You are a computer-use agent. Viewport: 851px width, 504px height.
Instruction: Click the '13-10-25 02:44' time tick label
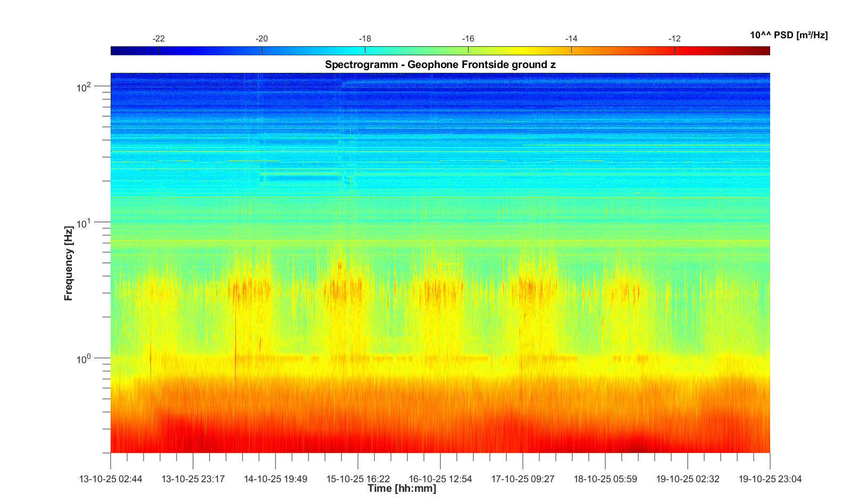(x=111, y=479)
